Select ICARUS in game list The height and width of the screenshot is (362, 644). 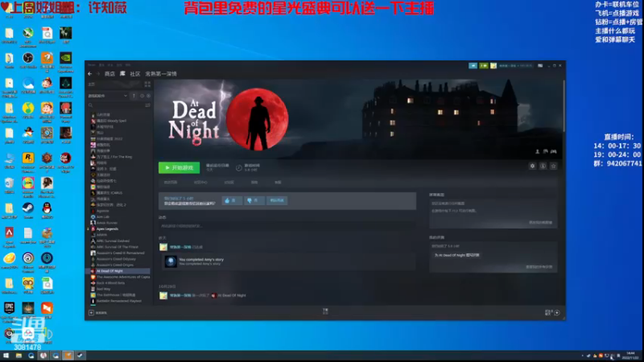[x=109, y=193]
